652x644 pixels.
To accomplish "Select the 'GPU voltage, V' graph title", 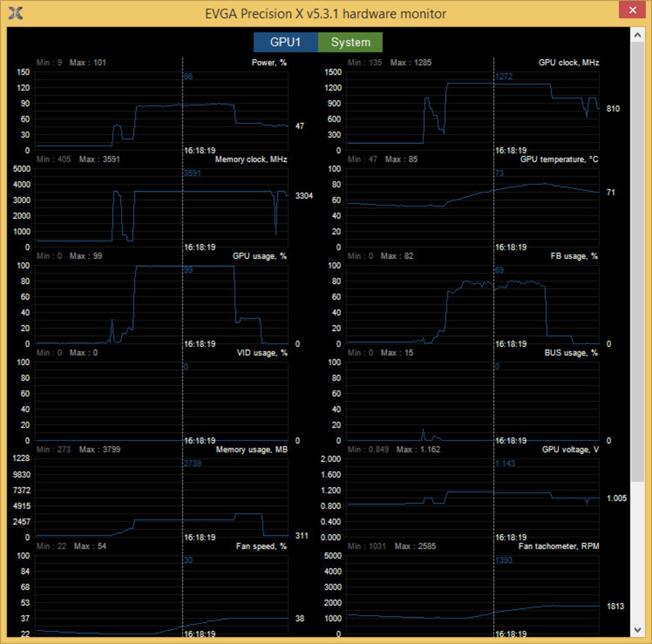I will click(571, 450).
